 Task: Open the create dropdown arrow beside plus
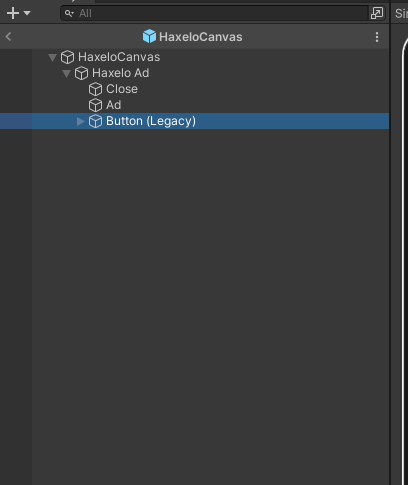point(27,13)
